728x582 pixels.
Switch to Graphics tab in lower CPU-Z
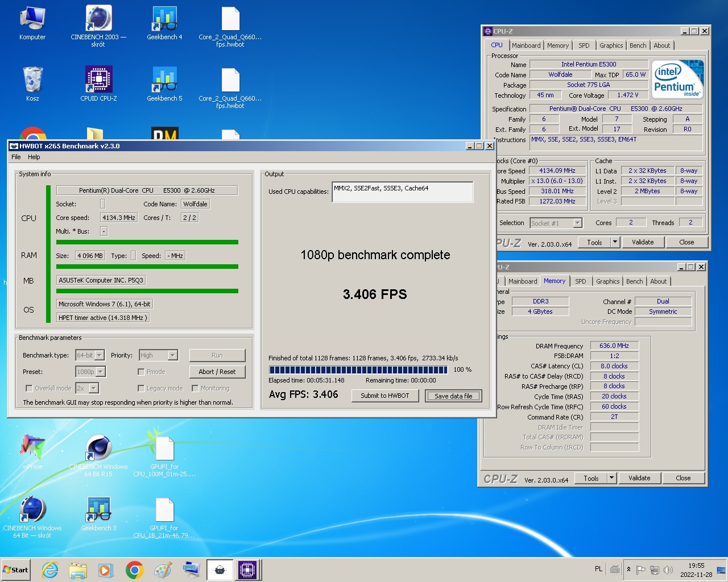coord(608,281)
